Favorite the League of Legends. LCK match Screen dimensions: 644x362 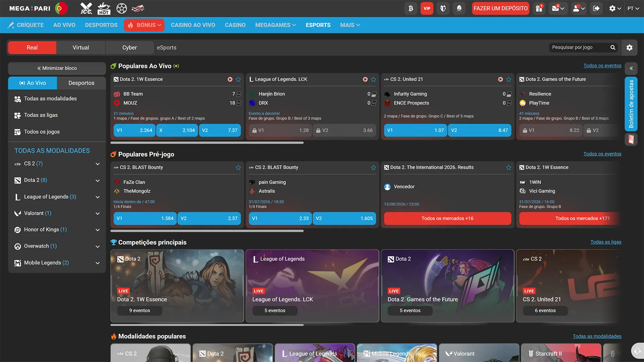[373, 79]
